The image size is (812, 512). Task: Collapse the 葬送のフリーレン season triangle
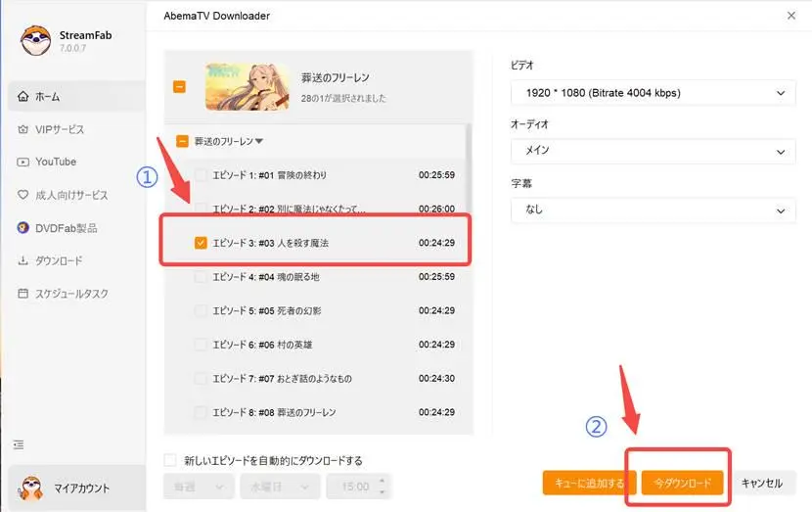(x=259, y=141)
